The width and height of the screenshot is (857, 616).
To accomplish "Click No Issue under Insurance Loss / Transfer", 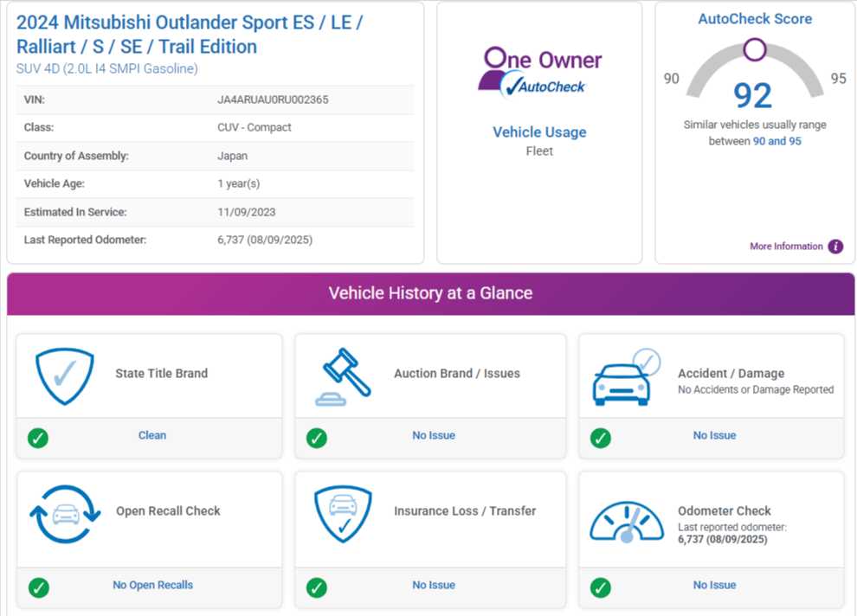I will click(434, 585).
